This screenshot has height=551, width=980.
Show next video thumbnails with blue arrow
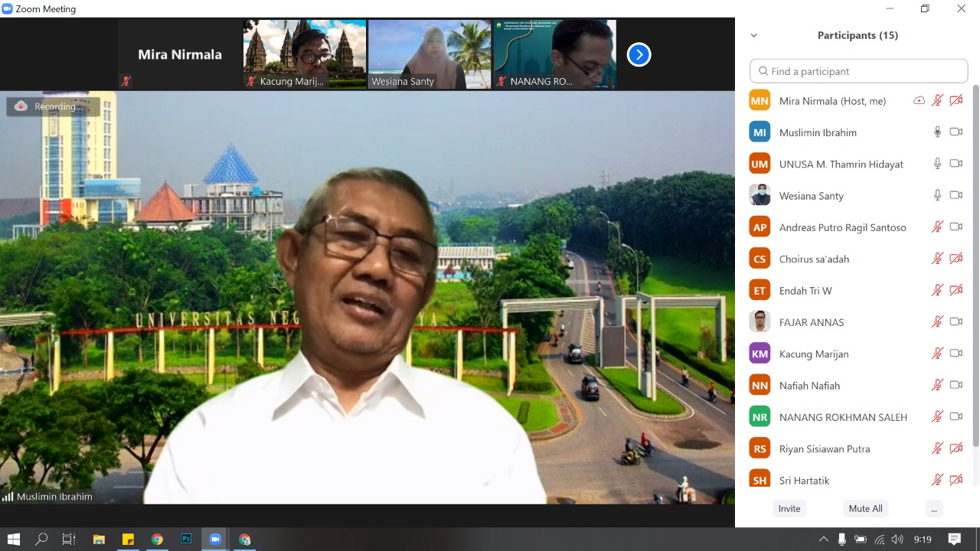pos(639,54)
